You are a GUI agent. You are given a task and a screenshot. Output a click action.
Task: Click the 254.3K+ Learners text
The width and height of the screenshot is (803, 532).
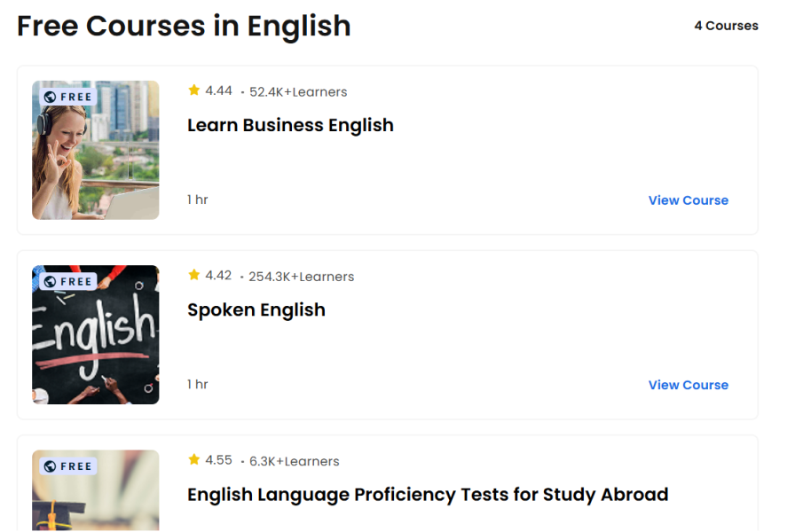301,277
